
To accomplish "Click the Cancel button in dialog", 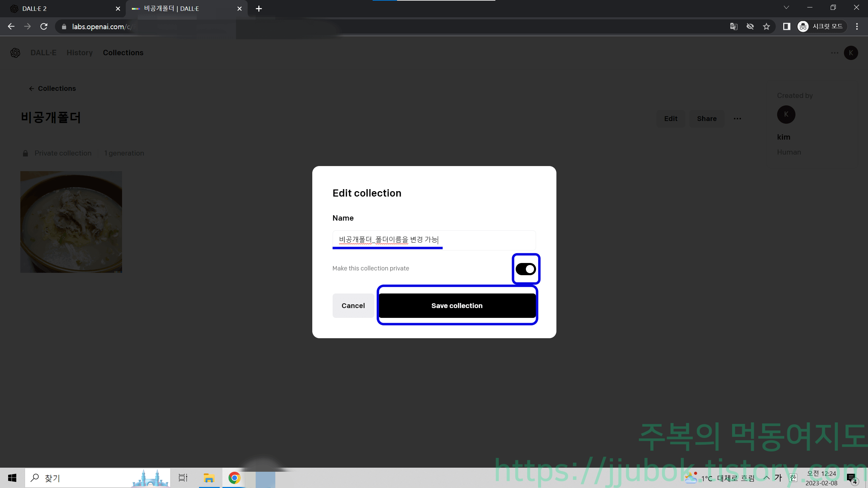I will pos(353,306).
